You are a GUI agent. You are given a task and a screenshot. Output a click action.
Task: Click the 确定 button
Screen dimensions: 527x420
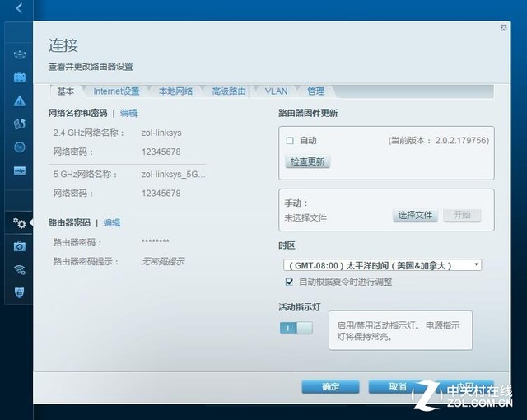tap(330, 387)
